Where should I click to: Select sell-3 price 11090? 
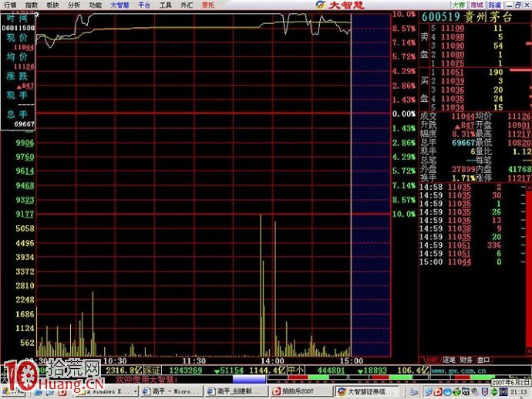453,46
